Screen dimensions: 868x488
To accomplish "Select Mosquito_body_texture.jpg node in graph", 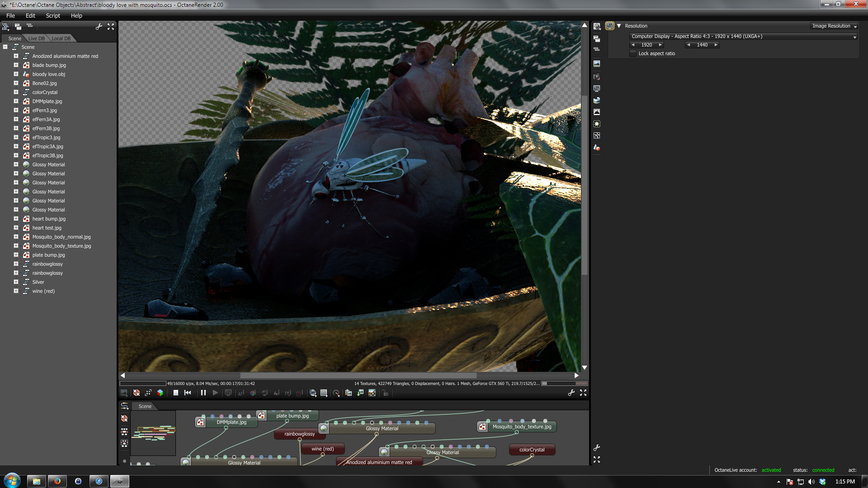I will click(x=517, y=427).
